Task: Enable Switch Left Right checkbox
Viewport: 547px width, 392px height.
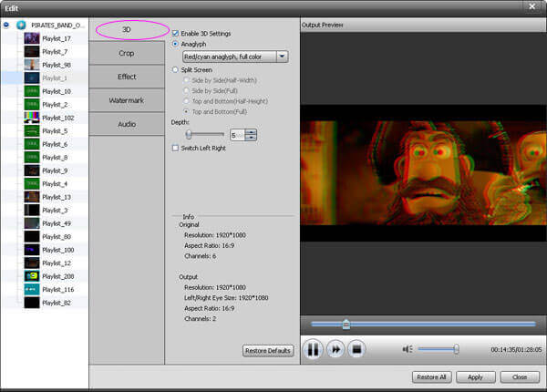Action: [175, 149]
